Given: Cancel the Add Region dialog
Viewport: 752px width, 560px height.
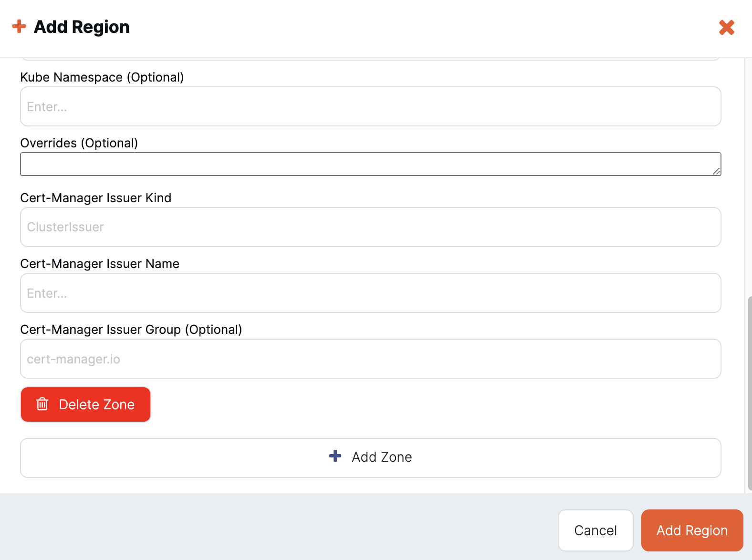Looking at the screenshot, I should coord(595,530).
